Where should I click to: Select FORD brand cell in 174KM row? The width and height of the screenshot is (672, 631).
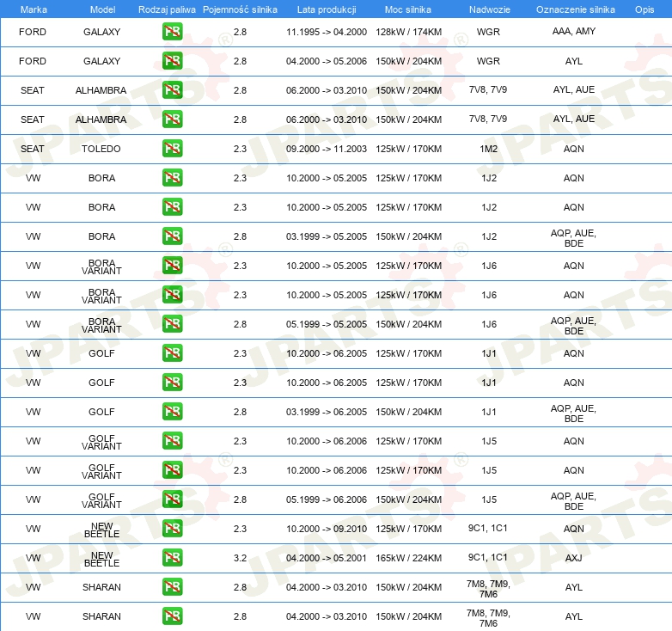[x=33, y=32]
